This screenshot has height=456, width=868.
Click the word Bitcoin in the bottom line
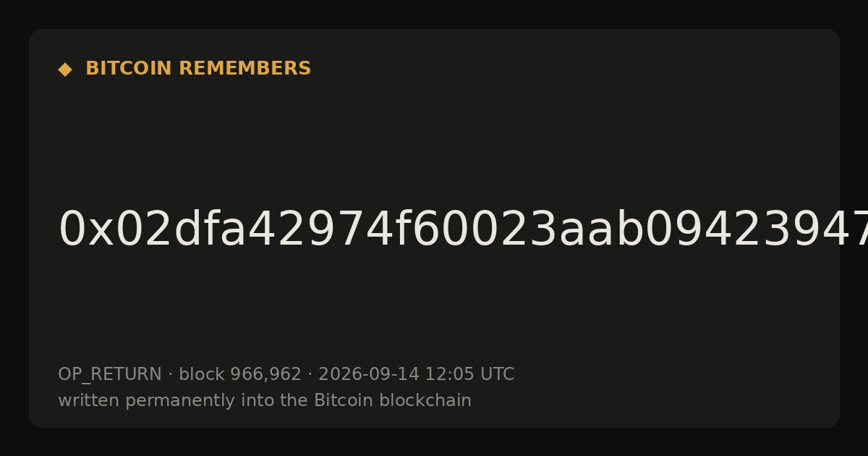[340, 401]
